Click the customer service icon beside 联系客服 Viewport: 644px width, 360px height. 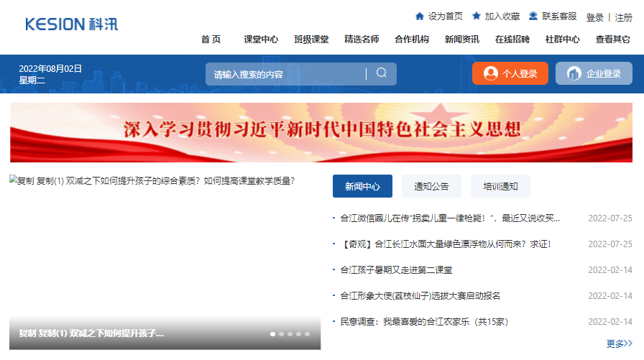pos(533,16)
